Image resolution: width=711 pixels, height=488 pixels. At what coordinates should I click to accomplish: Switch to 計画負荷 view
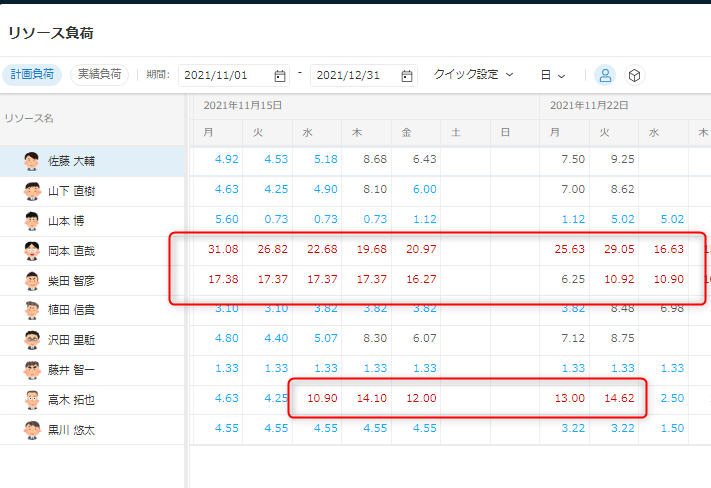pyautogui.click(x=33, y=75)
